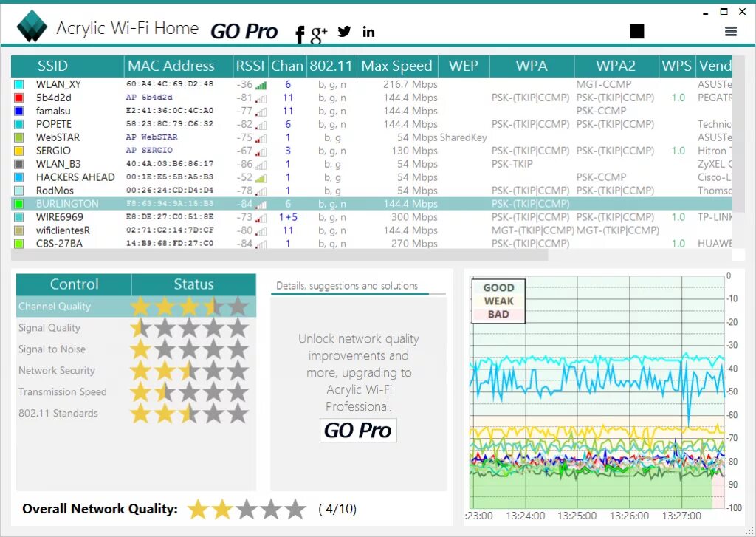Select the WebSTAR network

pyautogui.click(x=372, y=137)
